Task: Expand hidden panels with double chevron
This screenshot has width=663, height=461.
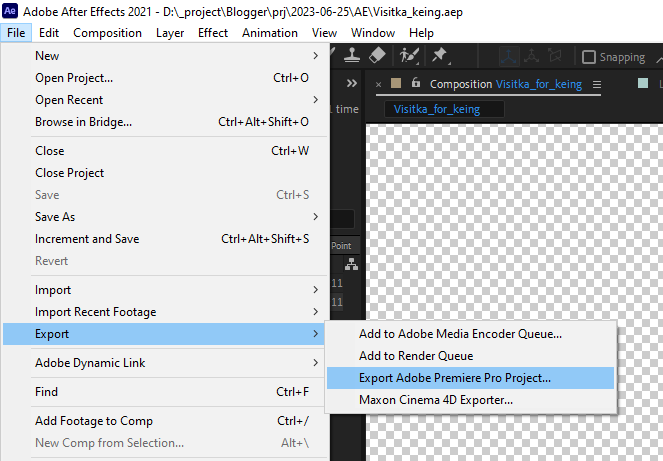Action: [352, 83]
